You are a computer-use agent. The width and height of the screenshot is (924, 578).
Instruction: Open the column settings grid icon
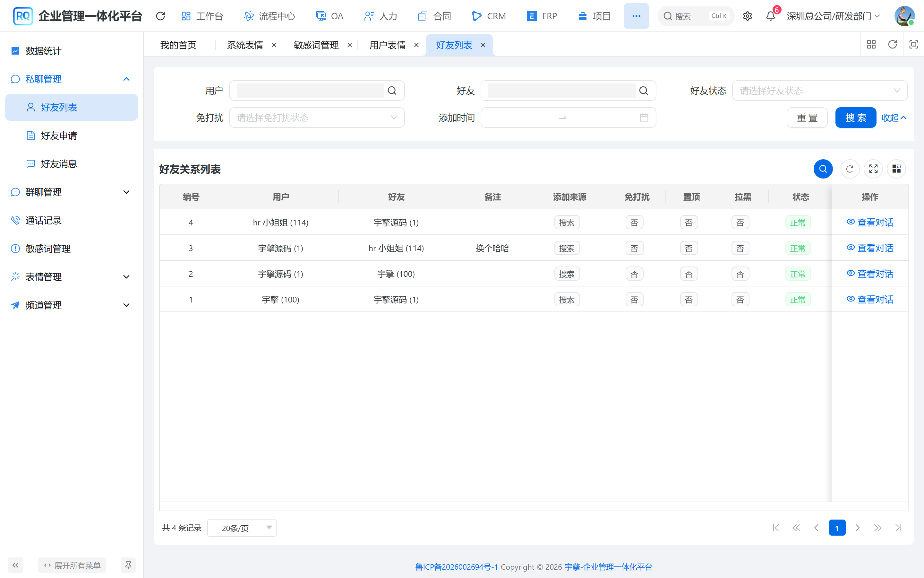[896, 169]
